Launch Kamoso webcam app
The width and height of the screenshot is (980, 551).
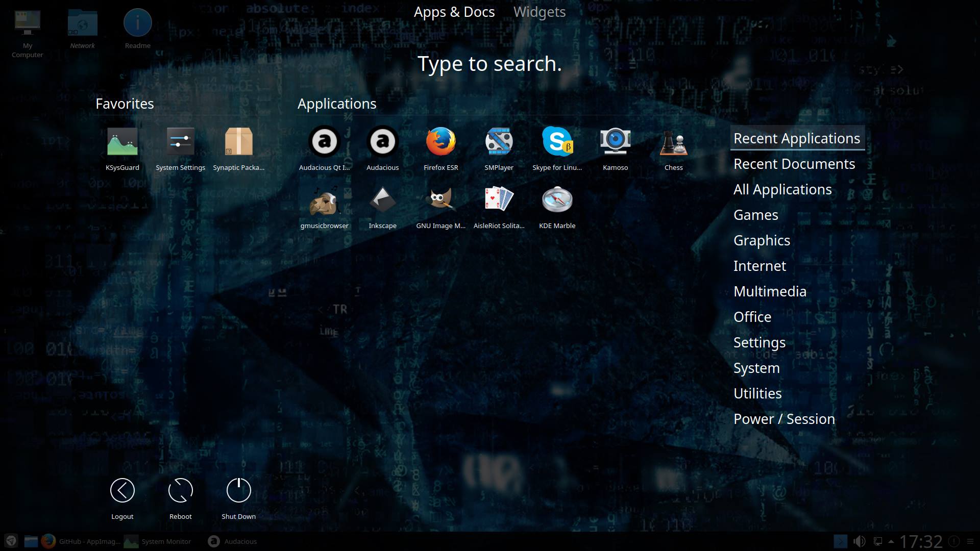[616, 149]
